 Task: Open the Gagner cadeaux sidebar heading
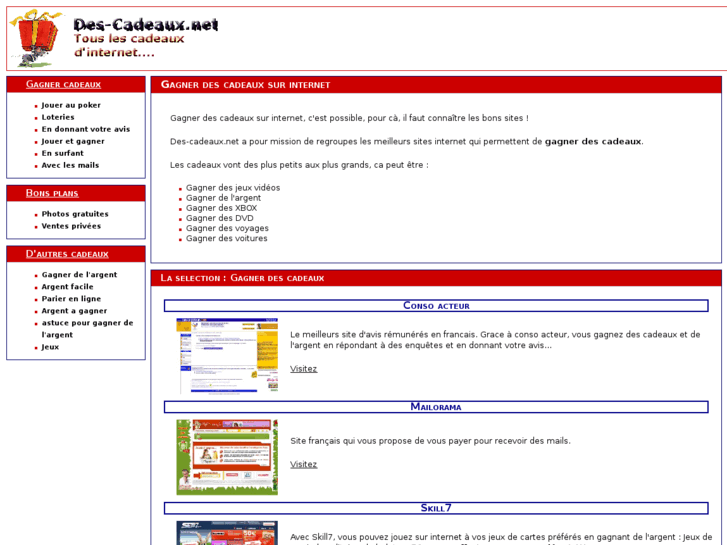pos(64,84)
